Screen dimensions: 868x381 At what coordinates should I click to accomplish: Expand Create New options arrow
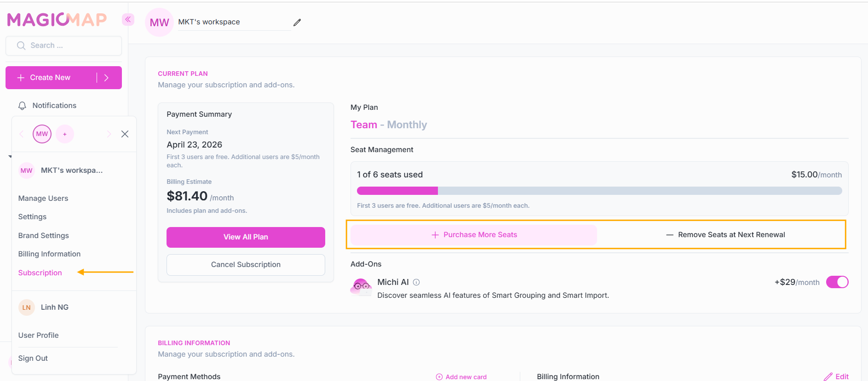106,78
